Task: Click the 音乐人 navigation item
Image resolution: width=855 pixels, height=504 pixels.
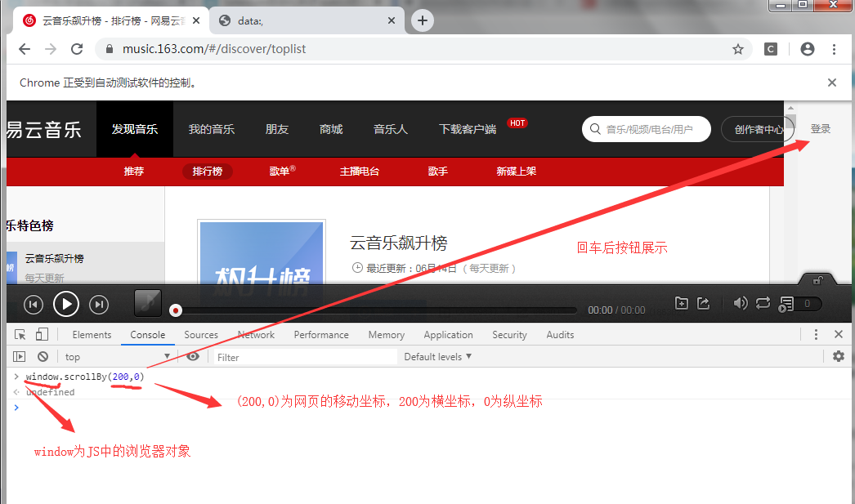Action: (391, 129)
